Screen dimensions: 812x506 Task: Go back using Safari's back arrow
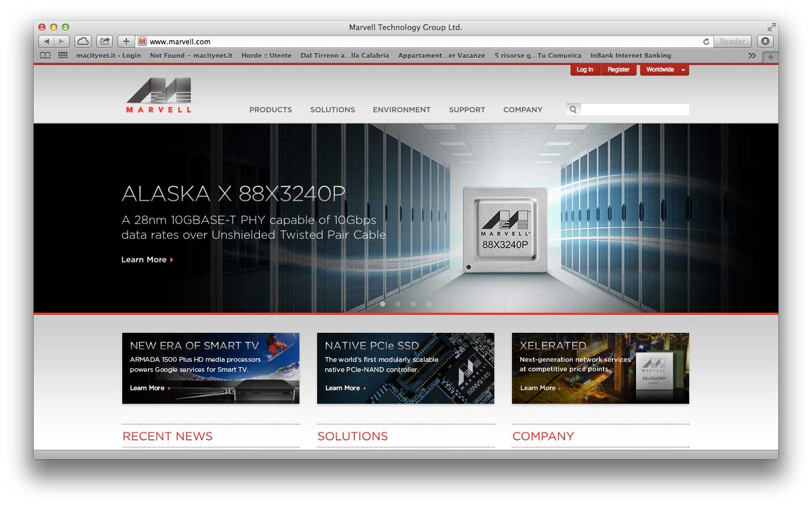[x=47, y=41]
